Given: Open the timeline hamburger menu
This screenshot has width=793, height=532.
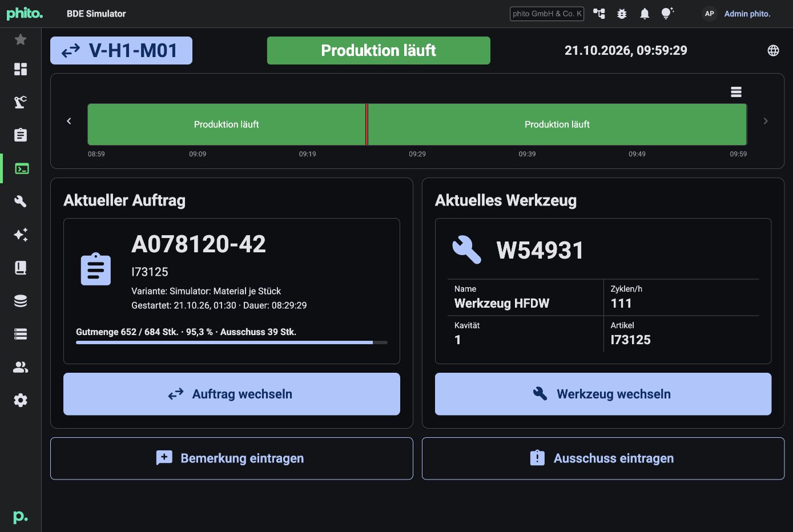Looking at the screenshot, I should coord(736,92).
